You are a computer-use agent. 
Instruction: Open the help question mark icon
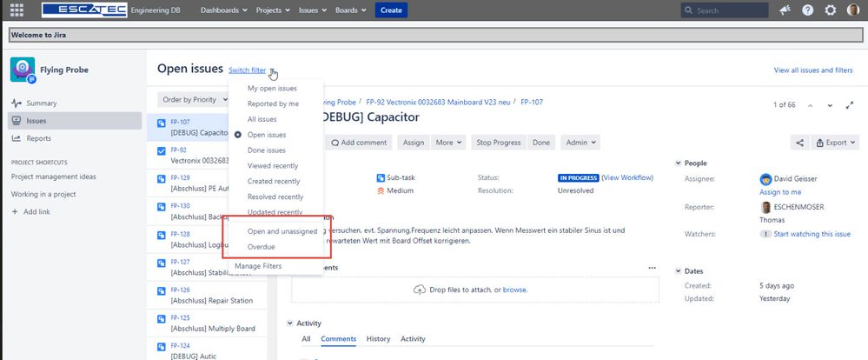tap(807, 10)
